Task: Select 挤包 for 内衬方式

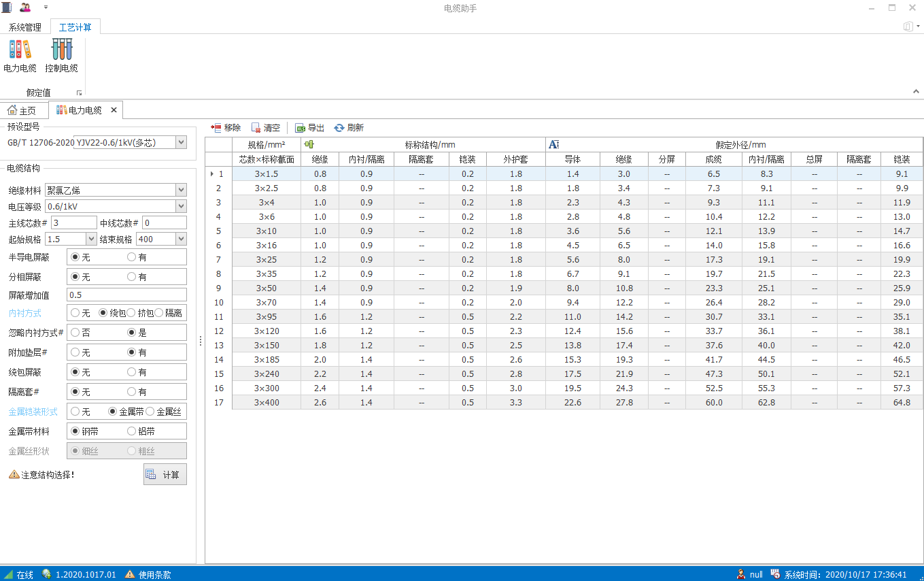Action: (131, 313)
